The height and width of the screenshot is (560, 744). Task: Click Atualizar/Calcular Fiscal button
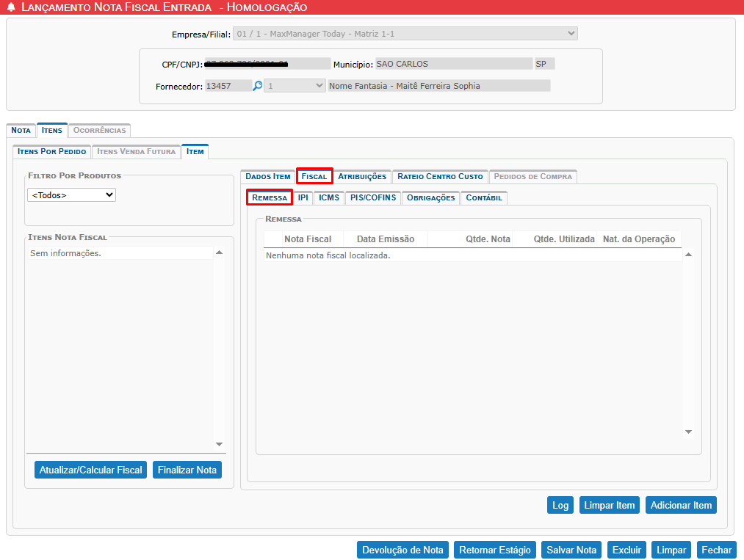click(x=91, y=470)
